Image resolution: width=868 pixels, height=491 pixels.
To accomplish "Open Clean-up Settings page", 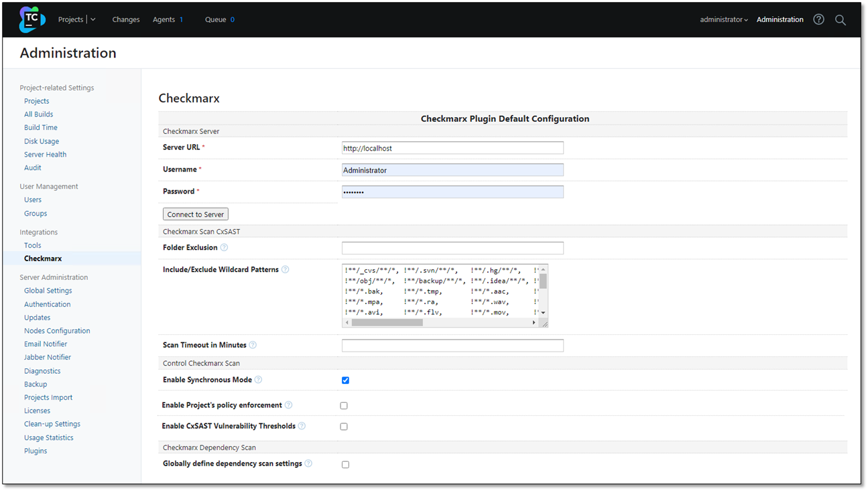I will (52, 424).
